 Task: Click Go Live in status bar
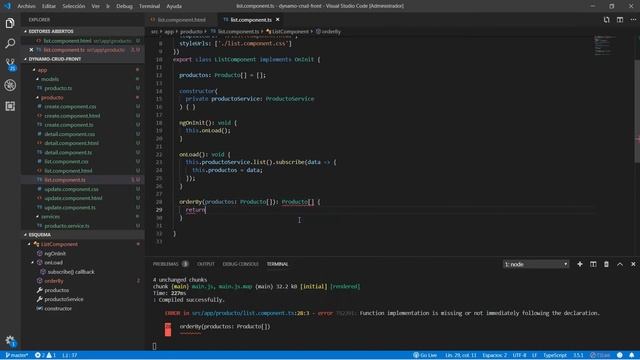point(425,355)
